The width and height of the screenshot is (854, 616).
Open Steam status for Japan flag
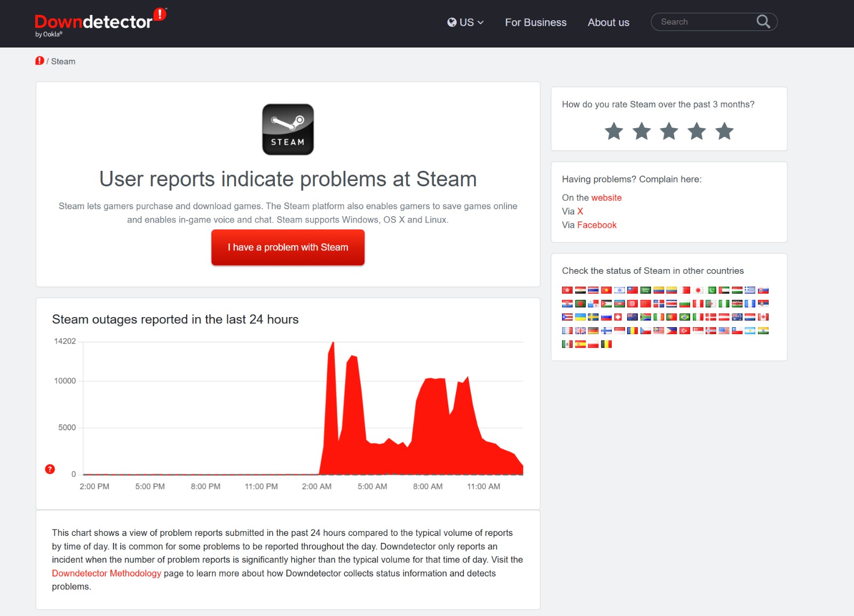click(698, 290)
